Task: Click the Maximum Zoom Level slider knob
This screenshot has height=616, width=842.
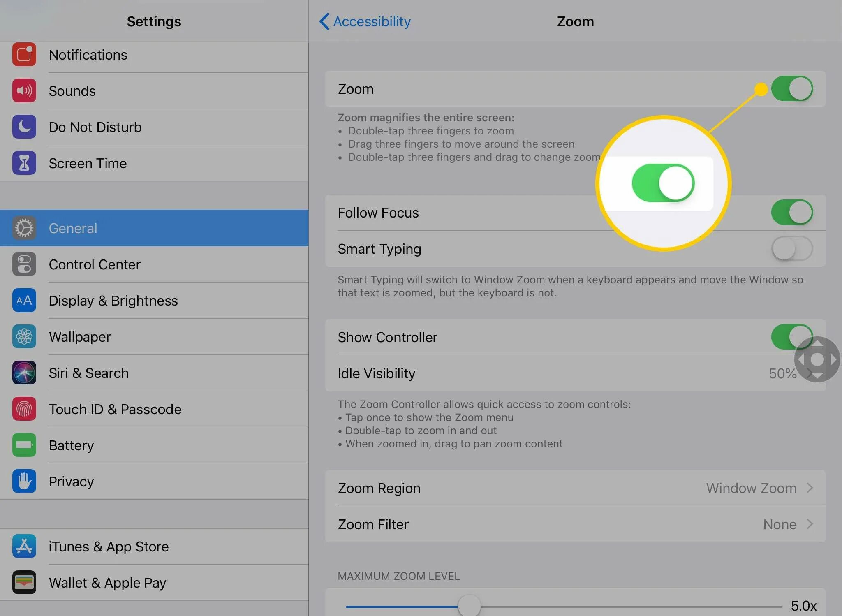Action: coord(469,606)
